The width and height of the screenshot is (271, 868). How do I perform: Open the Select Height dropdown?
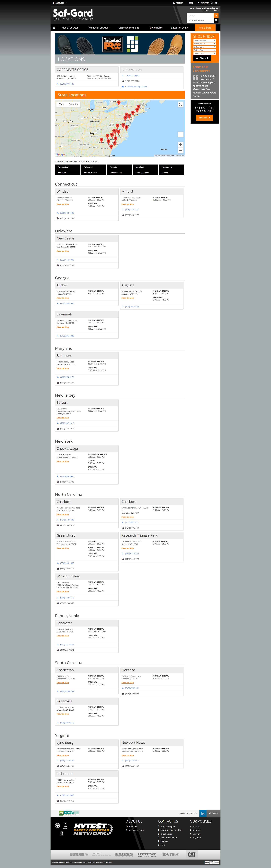tap(204, 53)
